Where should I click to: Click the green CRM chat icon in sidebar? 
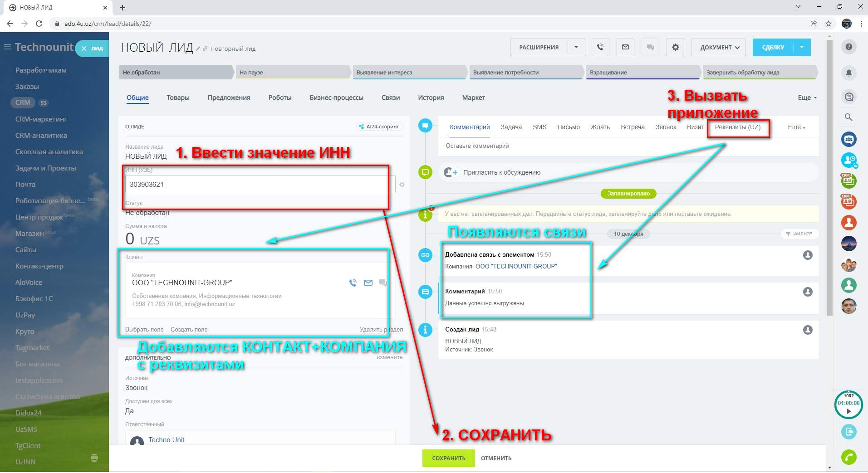point(848,180)
